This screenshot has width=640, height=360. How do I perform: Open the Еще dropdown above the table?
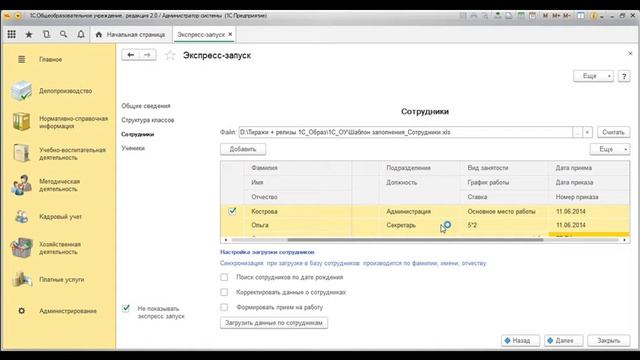[610, 149]
